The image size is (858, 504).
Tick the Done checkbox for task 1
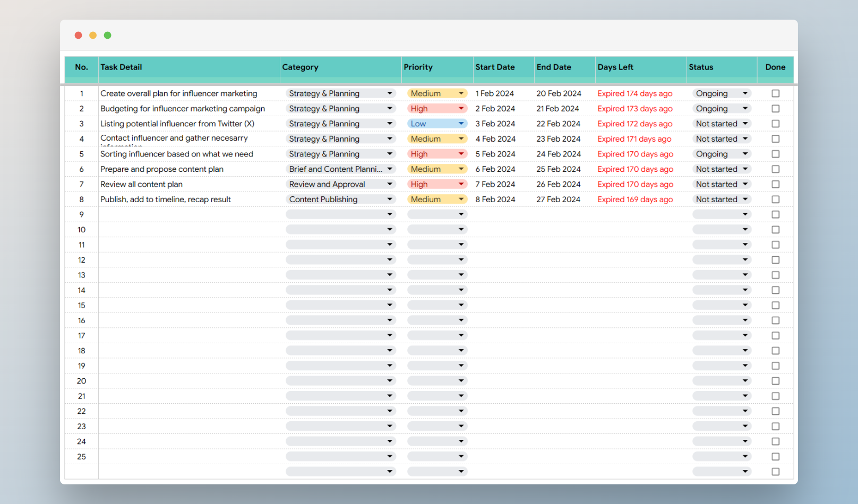775,93
